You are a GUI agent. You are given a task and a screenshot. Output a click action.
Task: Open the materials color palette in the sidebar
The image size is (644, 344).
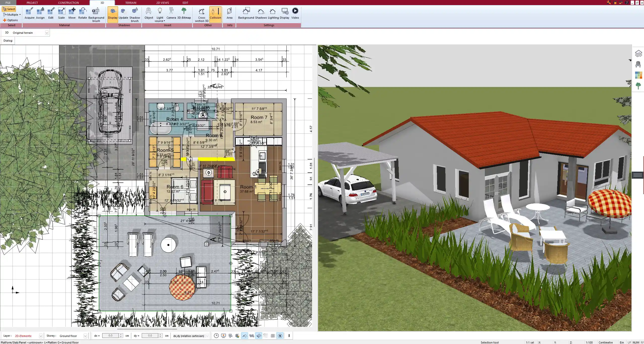click(639, 75)
